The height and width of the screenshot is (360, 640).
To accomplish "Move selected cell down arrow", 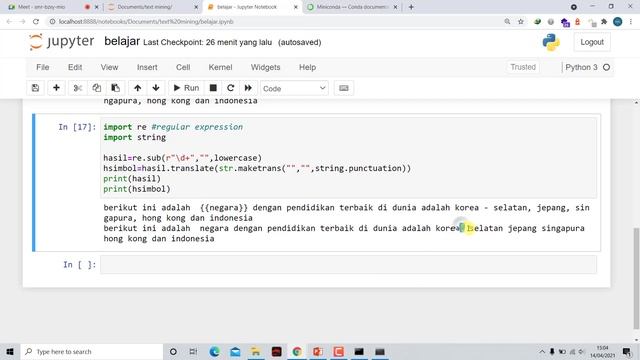I will click(156, 88).
